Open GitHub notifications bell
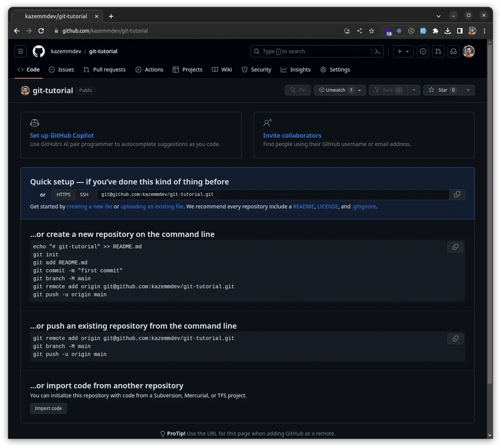The image size is (501, 448). 453,51
